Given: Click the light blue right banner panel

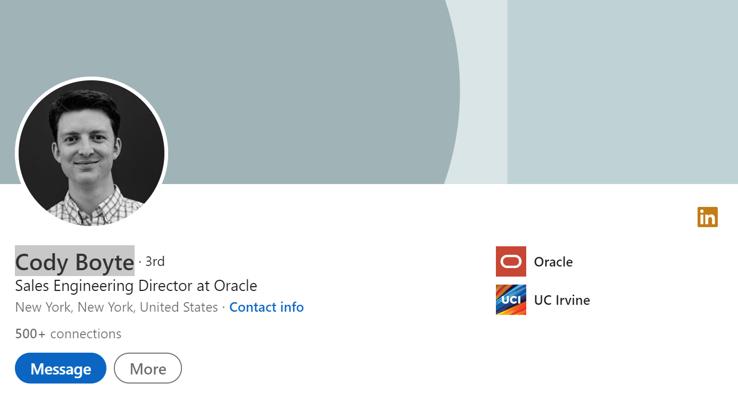Looking at the screenshot, I should 620,90.
